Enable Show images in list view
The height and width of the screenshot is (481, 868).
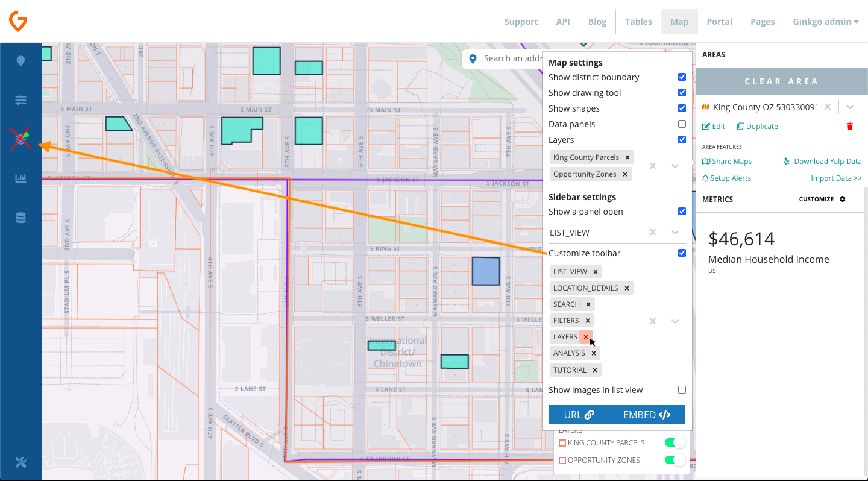682,390
